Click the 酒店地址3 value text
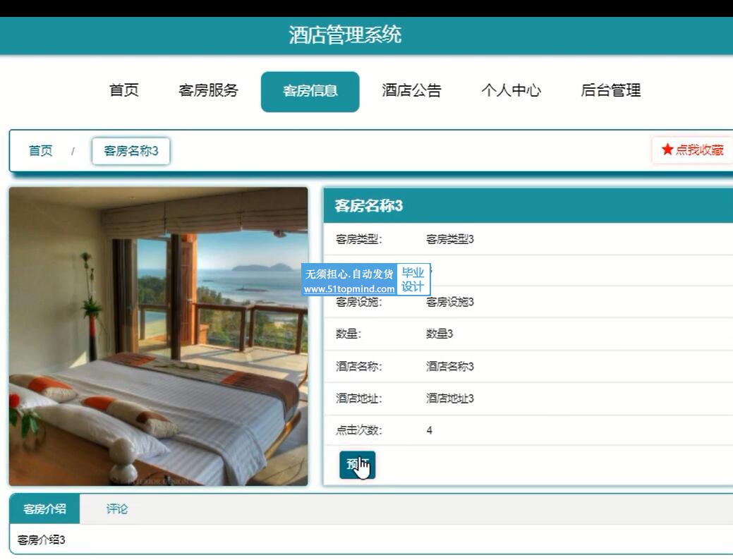This screenshot has height=560, width=733. coord(449,398)
